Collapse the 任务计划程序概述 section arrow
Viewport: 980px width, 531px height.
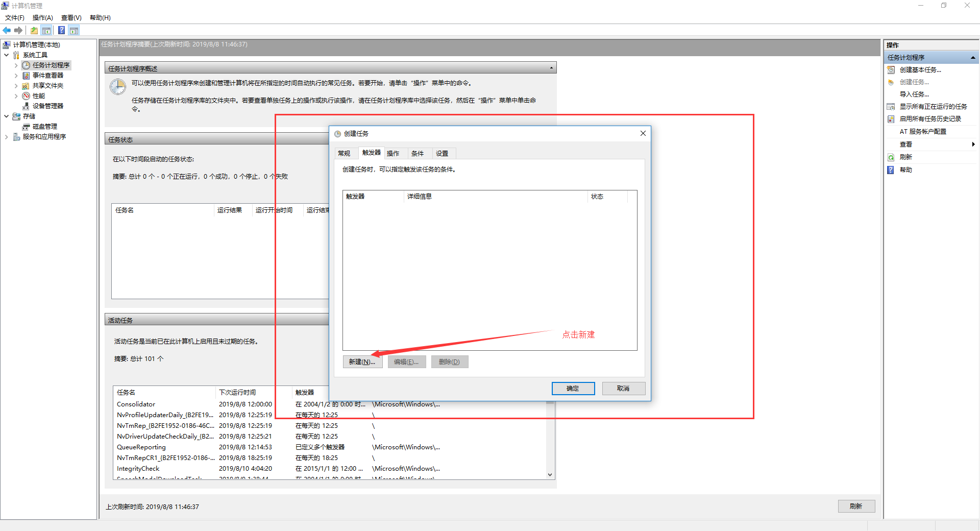tap(551, 68)
